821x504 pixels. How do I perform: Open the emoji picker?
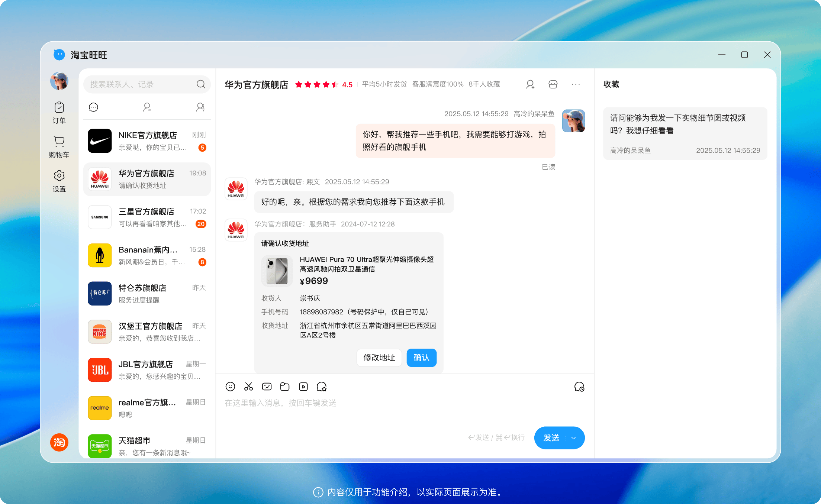click(230, 387)
